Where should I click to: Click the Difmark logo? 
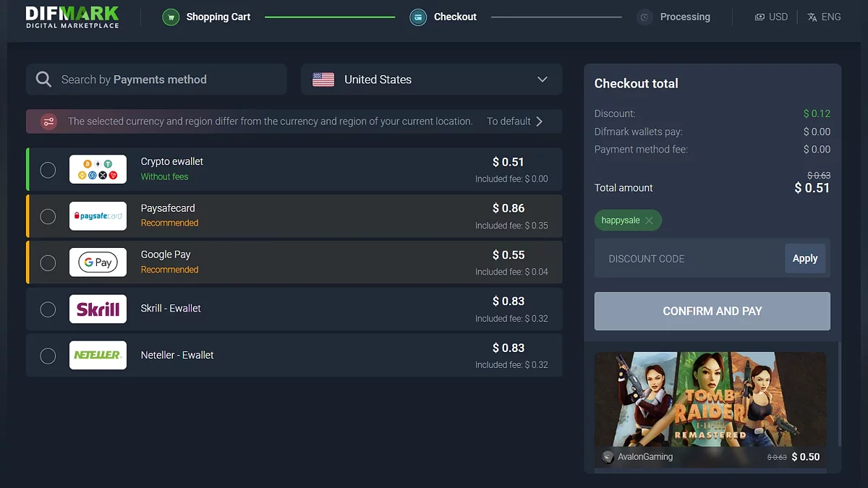pyautogui.click(x=72, y=17)
